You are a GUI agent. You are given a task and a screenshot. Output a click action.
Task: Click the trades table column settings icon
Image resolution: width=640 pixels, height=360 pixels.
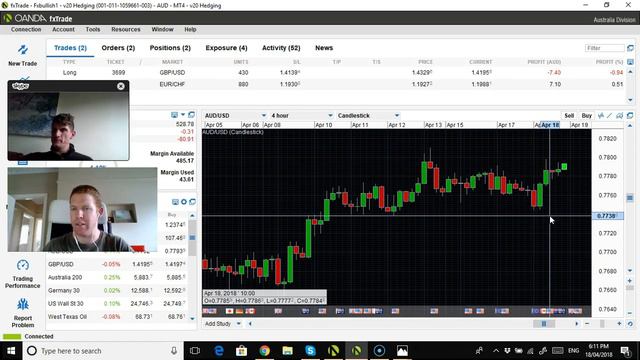point(630,62)
